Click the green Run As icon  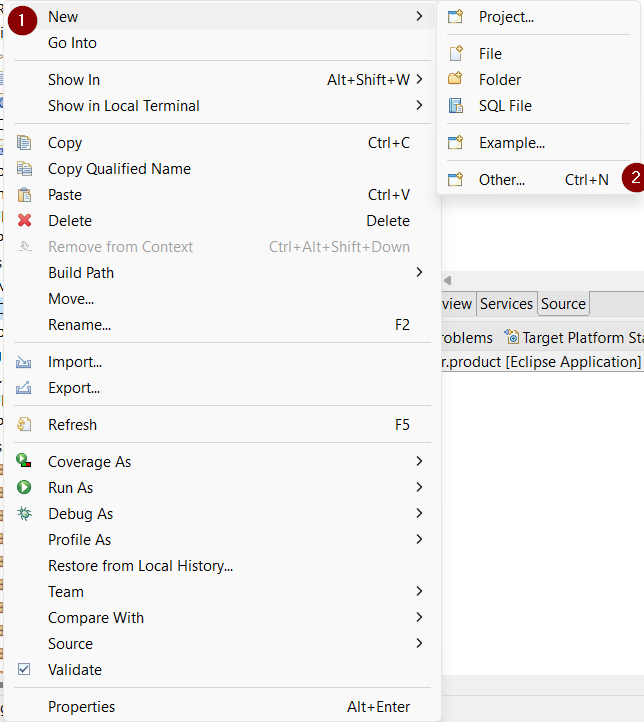(25, 488)
